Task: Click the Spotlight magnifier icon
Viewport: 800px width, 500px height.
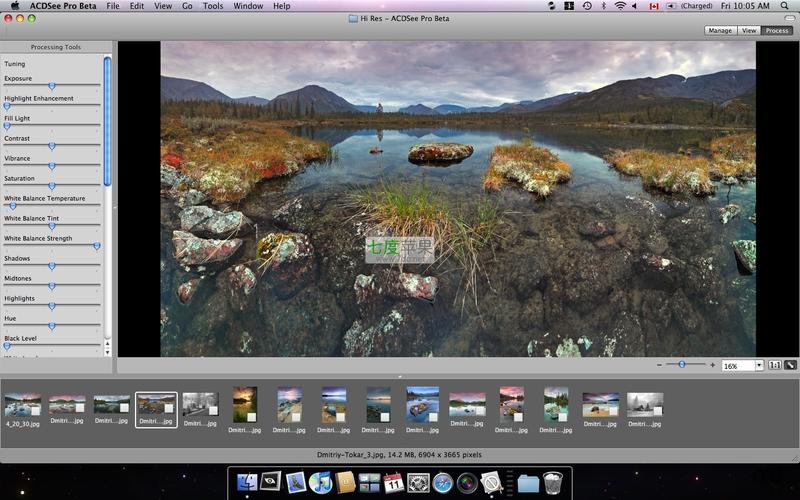Action: 784,6
